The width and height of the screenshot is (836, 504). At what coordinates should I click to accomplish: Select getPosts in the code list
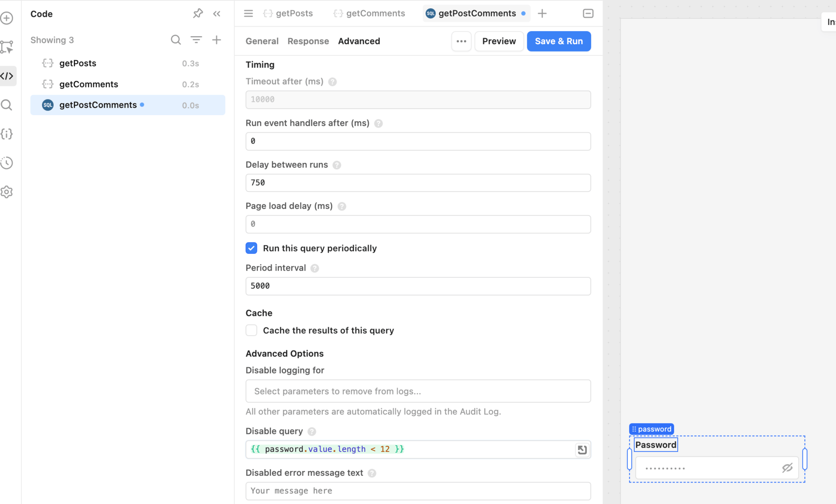click(128, 63)
